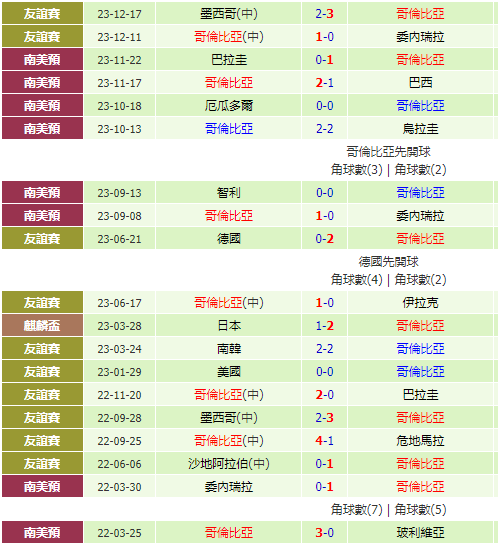Open the 23-12-17 墨西哥 vs 哥倫比亞 score 2-3
Image resolution: width=498 pixels, height=544 pixels.
324,14
